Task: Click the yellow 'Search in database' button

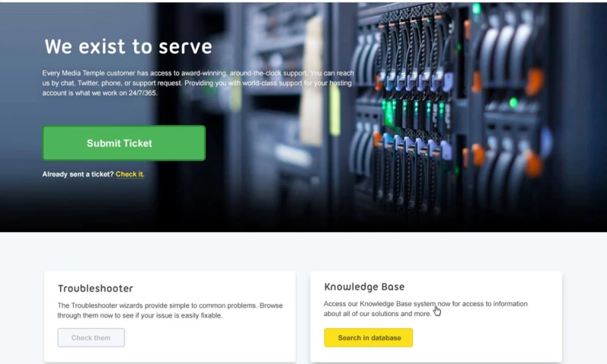Action: point(369,337)
